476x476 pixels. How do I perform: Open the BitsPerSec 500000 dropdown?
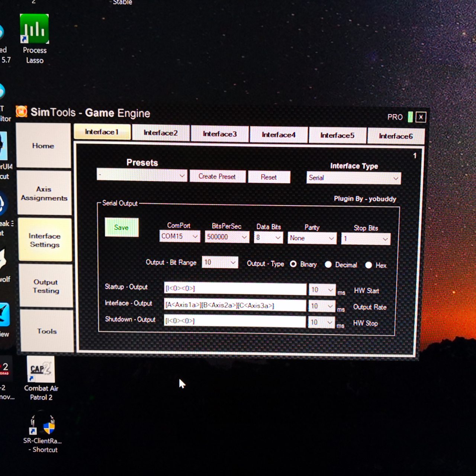[227, 237]
